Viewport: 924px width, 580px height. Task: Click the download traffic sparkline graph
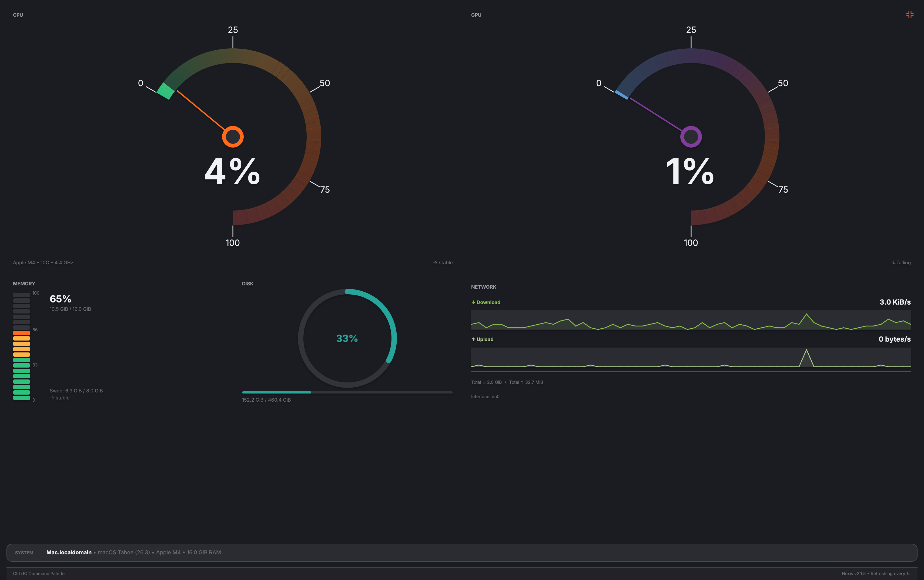coord(691,320)
